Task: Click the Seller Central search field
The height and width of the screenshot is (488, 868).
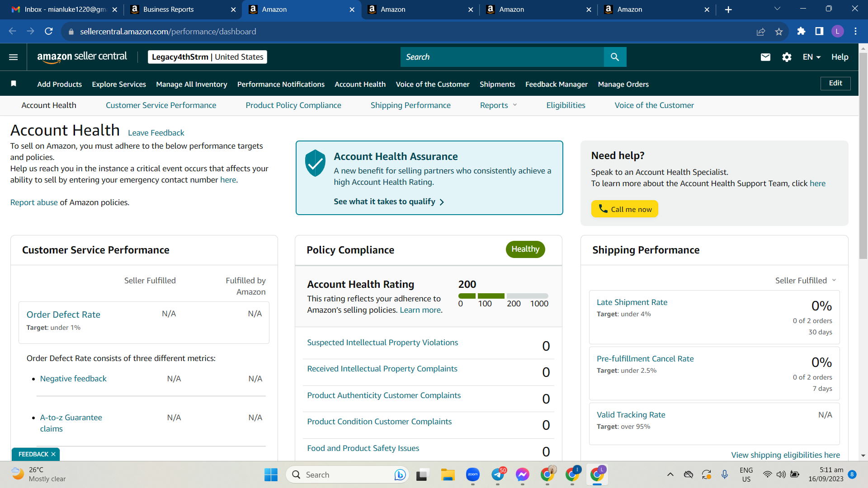Action: 502,57
